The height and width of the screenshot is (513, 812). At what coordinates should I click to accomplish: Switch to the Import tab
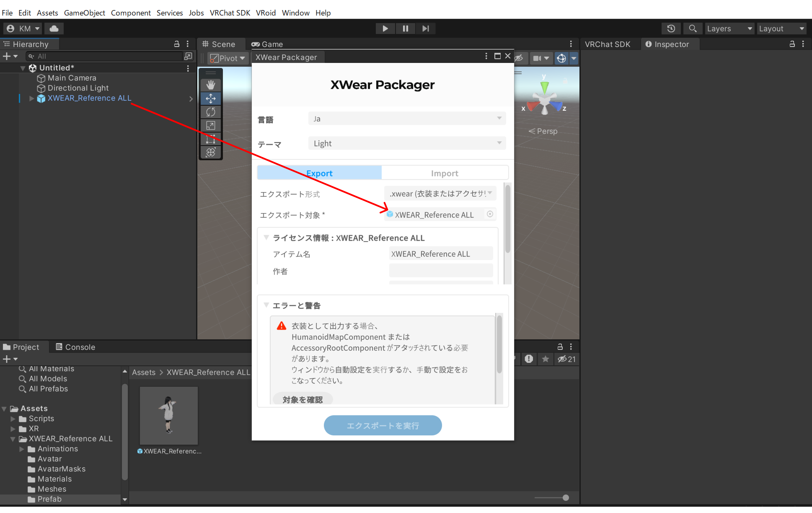(x=445, y=173)
